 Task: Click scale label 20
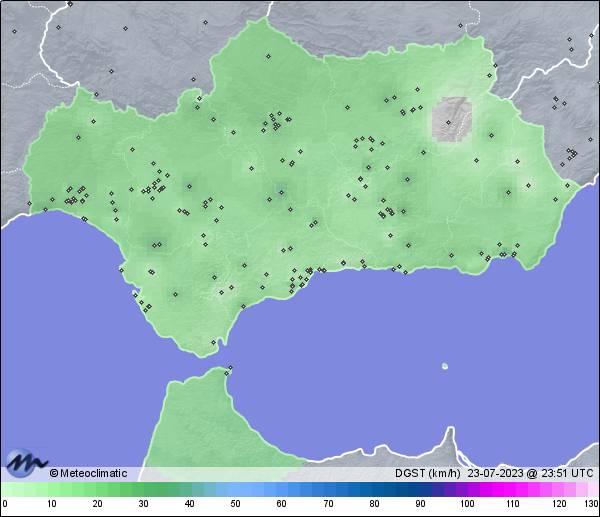[98, 503]
